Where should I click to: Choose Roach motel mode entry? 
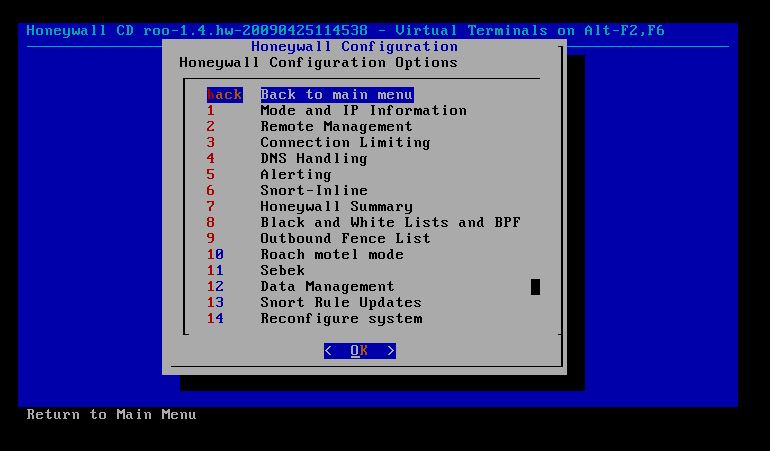pos(332,254)
